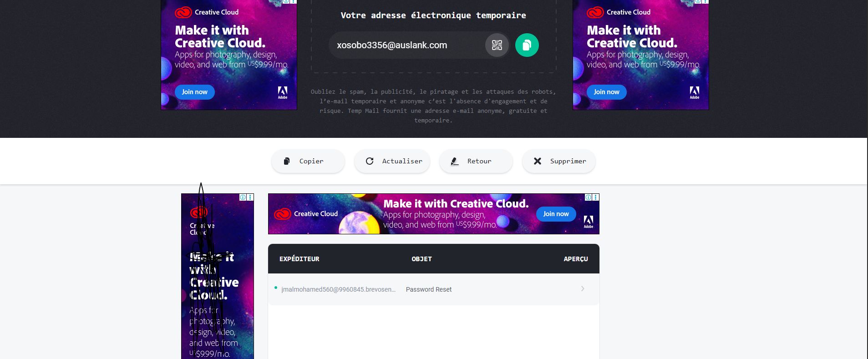
Task: Click Join now in top-left ad
Action: [x=195, y=92]
